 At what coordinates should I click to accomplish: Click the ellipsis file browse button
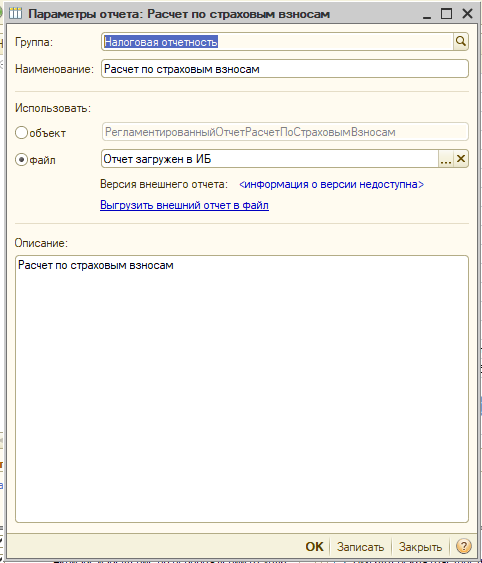(x=446, y=159)
